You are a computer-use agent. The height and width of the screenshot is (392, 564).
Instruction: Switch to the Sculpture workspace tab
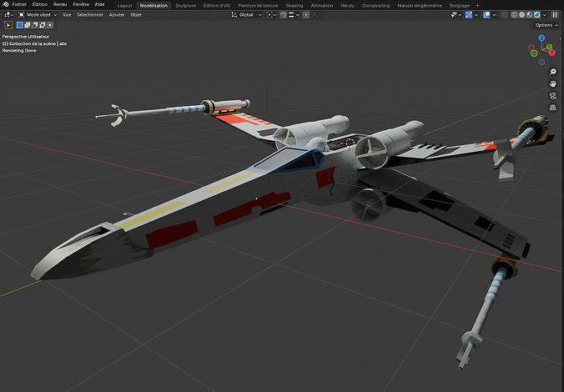click(x=185, y=5)
